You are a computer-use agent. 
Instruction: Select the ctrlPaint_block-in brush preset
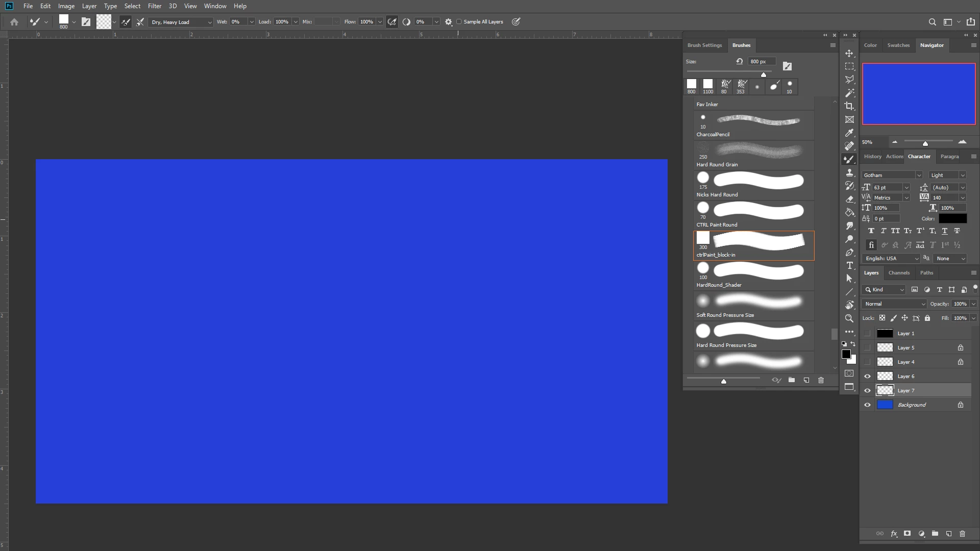tap(753, 245)
